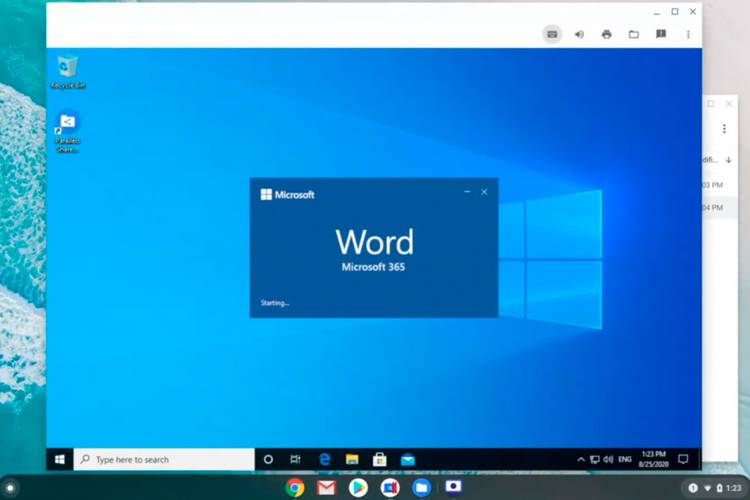The height and width of the screenshot is (500, 750).
Task: Open the Windows Start menu
Action: 60,459
